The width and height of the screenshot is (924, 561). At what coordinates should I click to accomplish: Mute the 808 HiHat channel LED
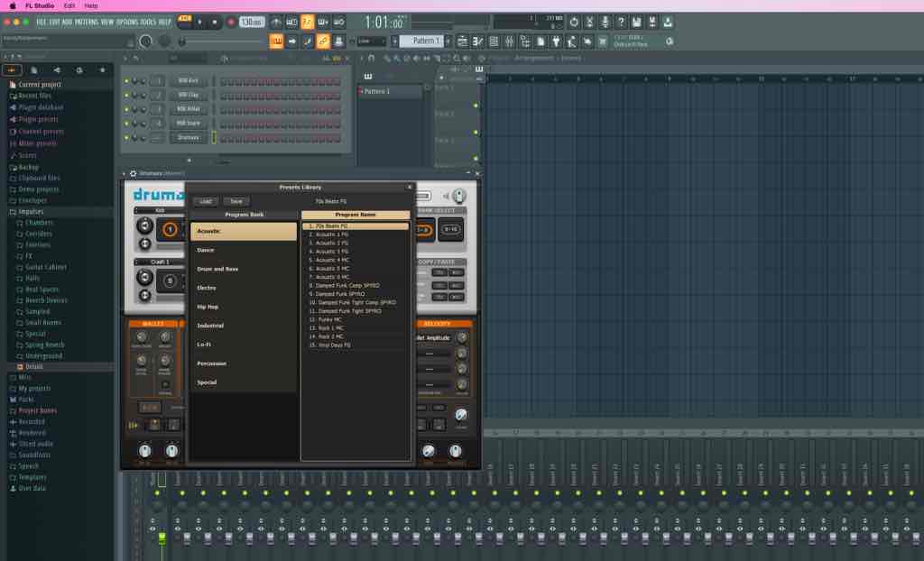click(x=126, y=109)
